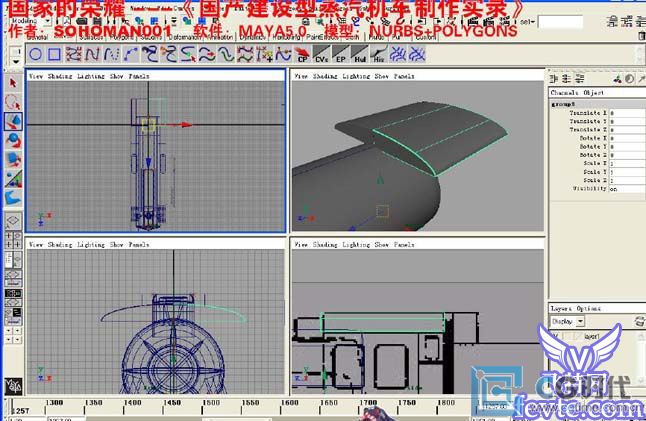Open Lighting menu in bottom-left viewport
This screenshot has width=646, height=421.
pyautogui.click(x=91, y=245)
